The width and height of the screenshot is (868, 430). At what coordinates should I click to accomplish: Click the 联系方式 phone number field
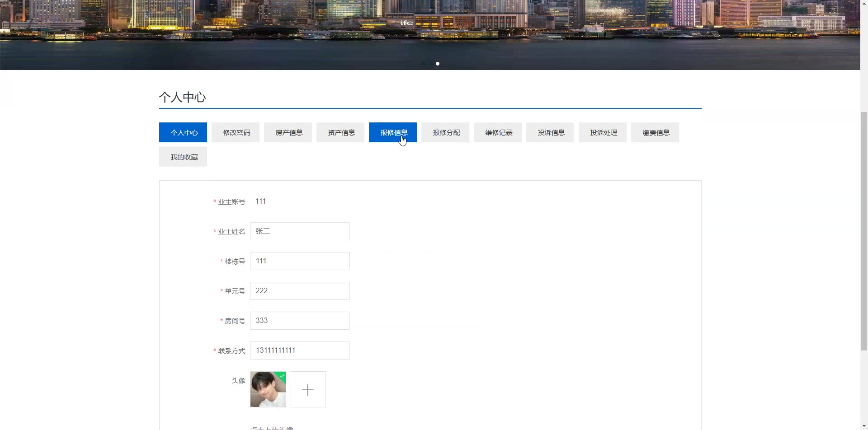pos(300,351)
